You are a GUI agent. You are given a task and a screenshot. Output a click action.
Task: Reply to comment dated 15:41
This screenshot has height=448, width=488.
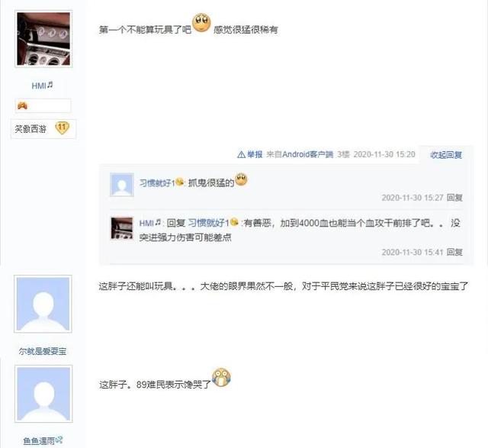[x=454, y=252]
